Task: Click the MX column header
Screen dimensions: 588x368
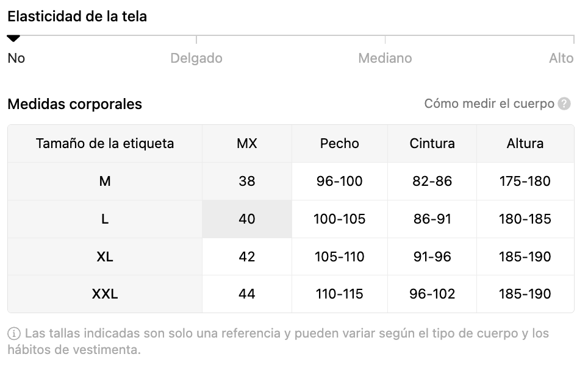Action: click(x=247, y=144)
